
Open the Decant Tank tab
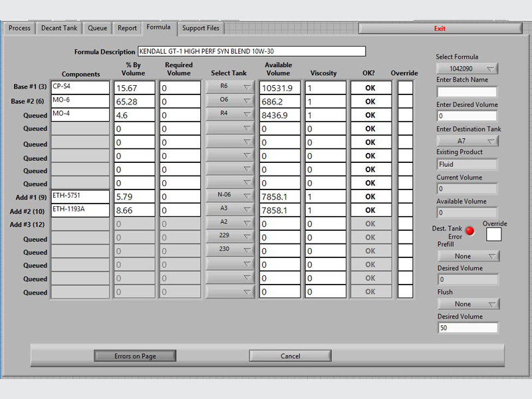pos(59,28)
